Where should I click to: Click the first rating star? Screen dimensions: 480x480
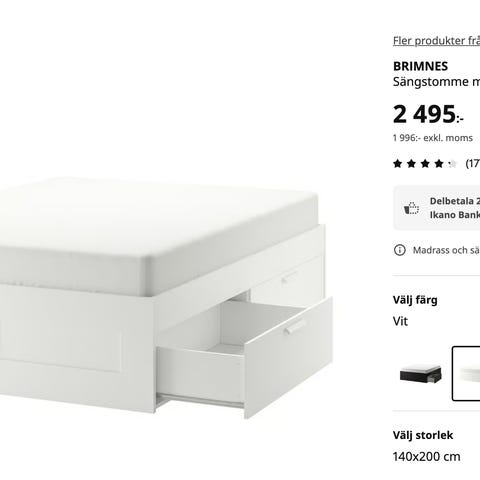click(397, 164)
